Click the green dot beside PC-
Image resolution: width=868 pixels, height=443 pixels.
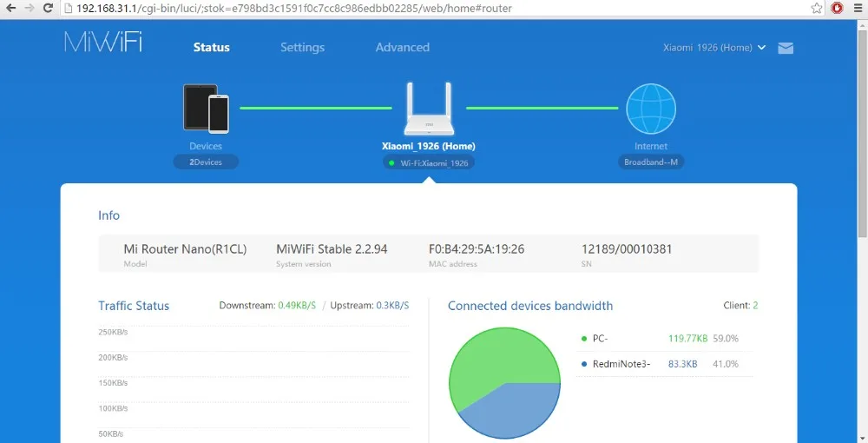point(583,339)
